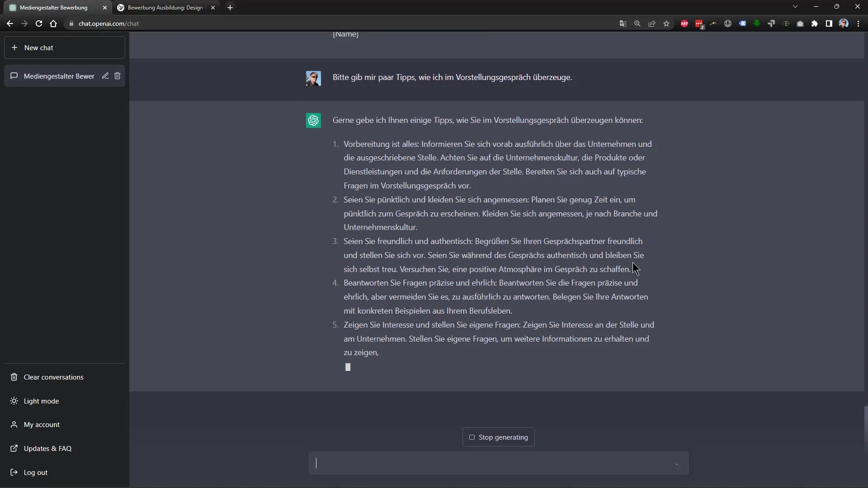Expand the Updates & FAQ section

tap(47, 448)
